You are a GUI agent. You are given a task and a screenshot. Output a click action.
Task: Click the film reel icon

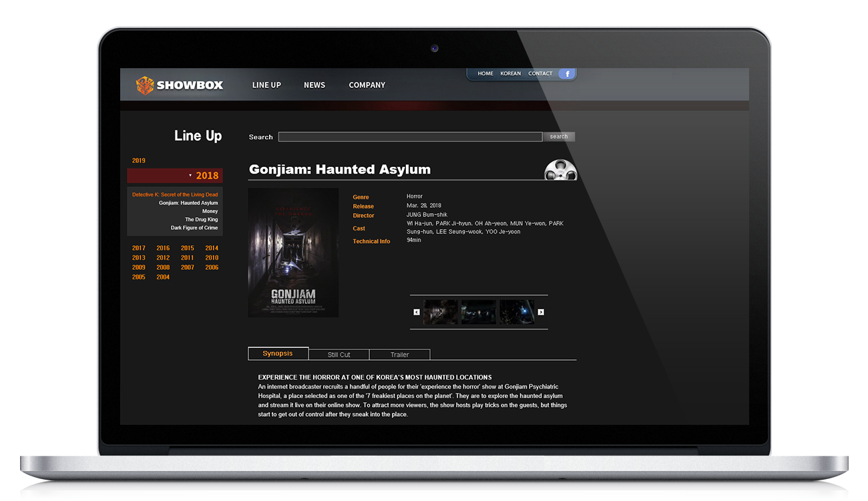[x=560, y=170]
